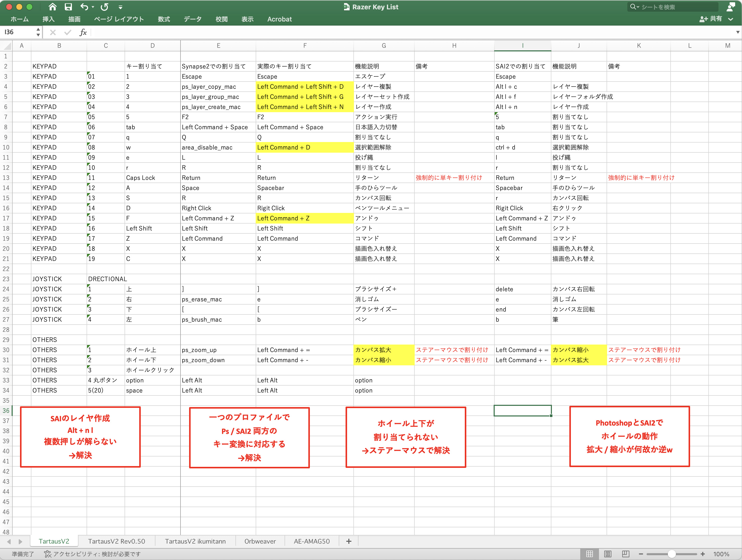
Task: Switch to TartausV2 Rev0.50 sheet tab
Action: 116,541
